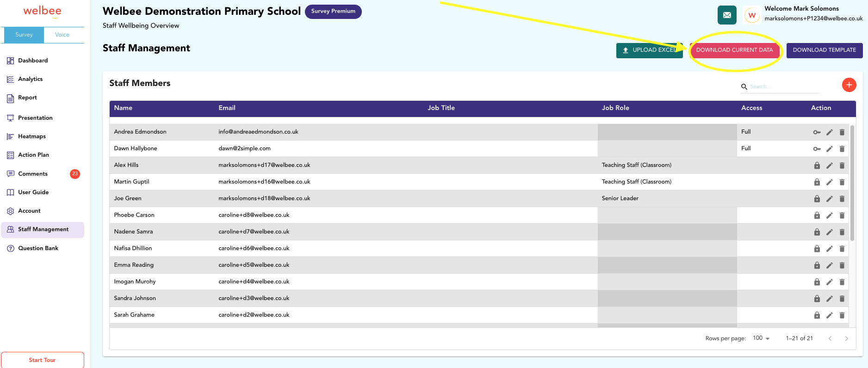Open Question Bank in the sidebar
The height and width of the screenshot is (368, 868).
click(43, 248)
